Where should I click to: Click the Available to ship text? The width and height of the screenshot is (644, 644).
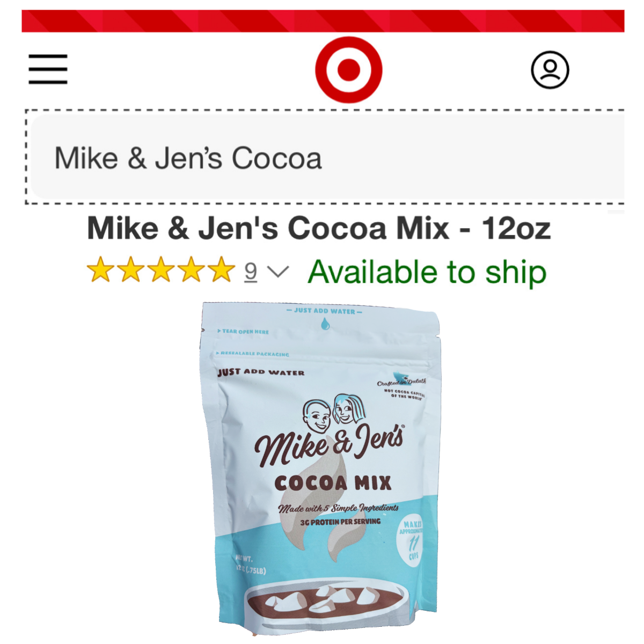pos(427,272)
